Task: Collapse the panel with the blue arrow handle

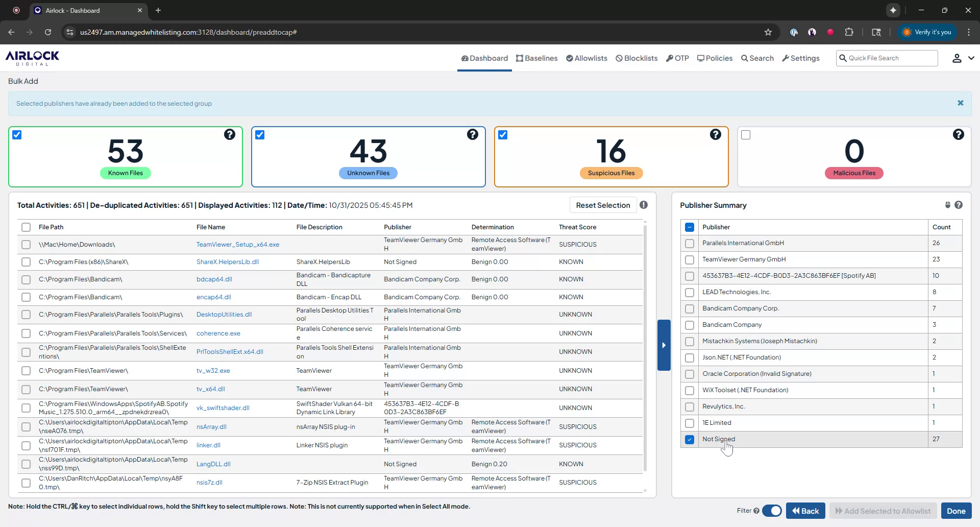Action: click(x=664, y=345)
